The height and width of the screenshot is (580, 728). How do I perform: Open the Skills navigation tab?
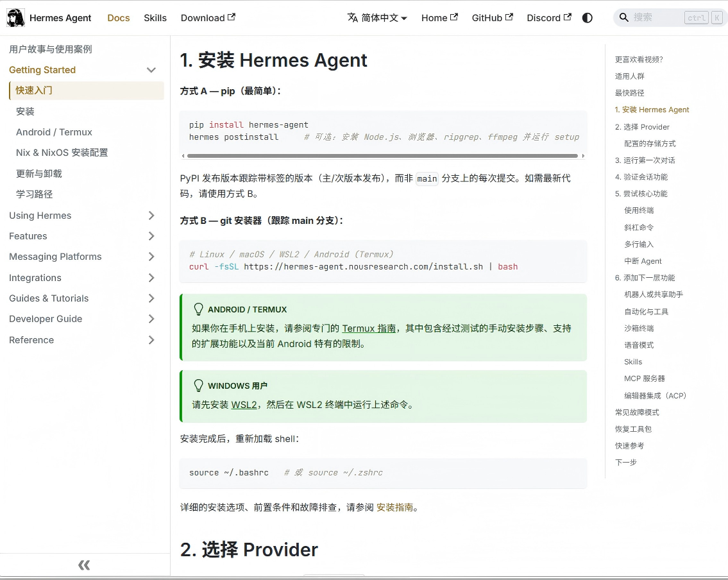(x=155, y=18)
